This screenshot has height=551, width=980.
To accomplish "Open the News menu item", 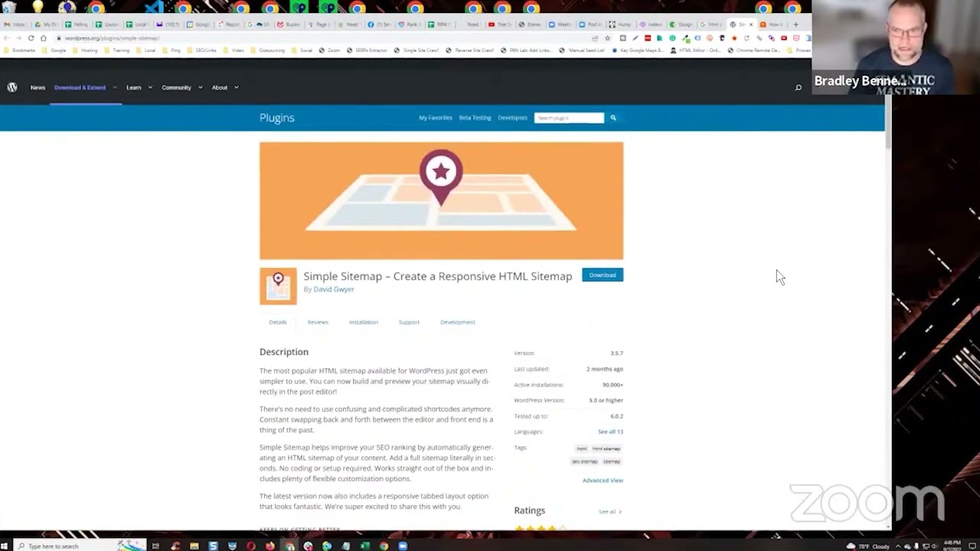I will [x=38, y=87].
